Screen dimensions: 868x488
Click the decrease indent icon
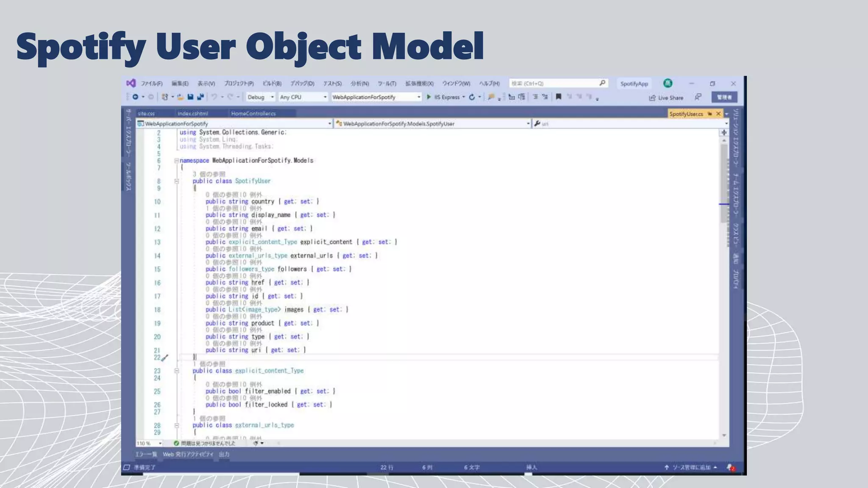(x=535, y=97)
